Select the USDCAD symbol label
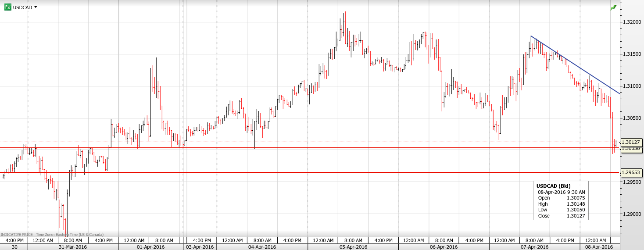The image size is (644, 250). [x=22, y=7]
